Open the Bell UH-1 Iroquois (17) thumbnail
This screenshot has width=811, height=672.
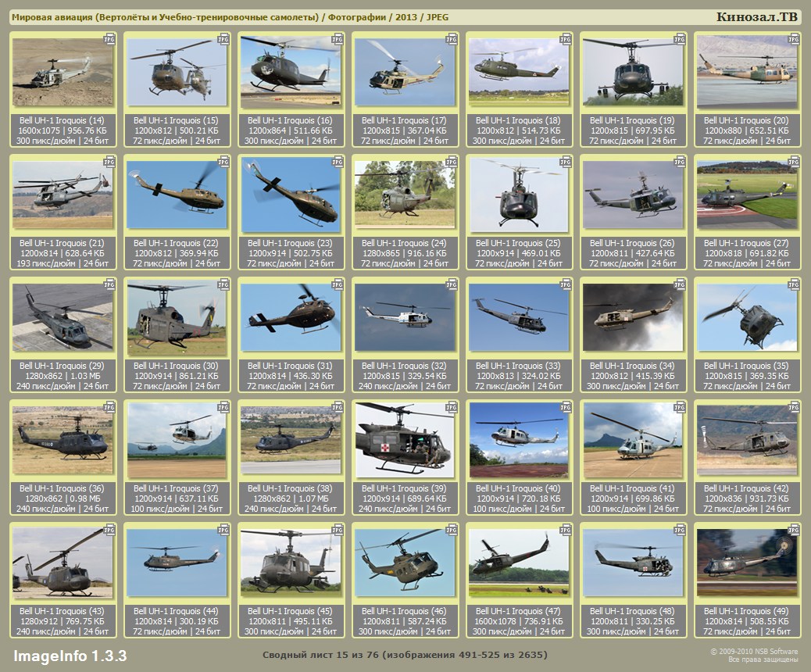click(x=404, y=73)
